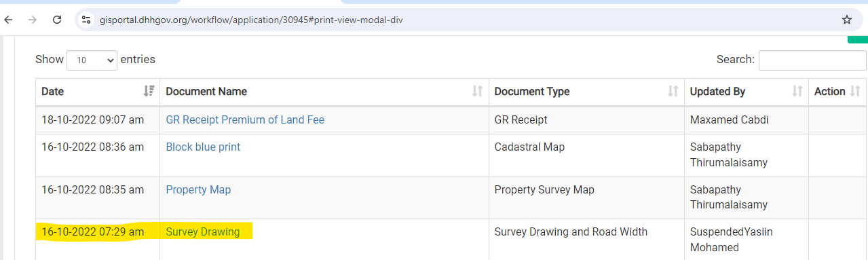This screenshot has width=868, height=260.
Task: Open GR Receipt Premium of Land Fee document
Action: tap(245, 119)
